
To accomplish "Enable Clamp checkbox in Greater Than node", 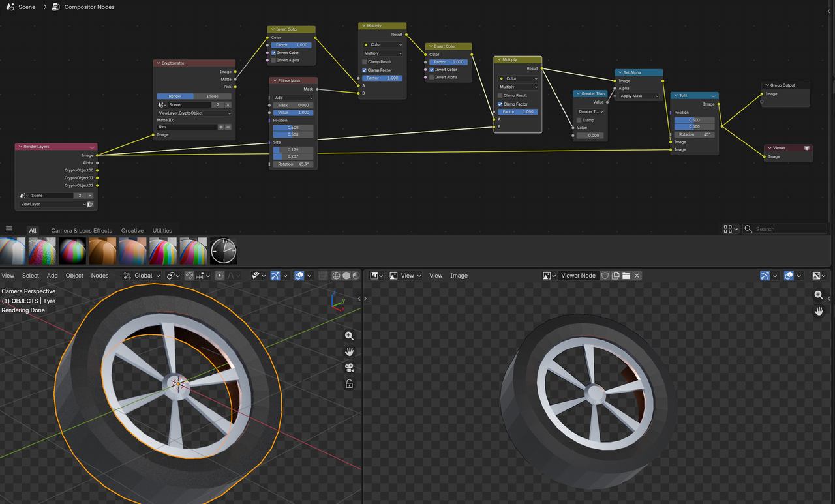I will pos(579,120).
